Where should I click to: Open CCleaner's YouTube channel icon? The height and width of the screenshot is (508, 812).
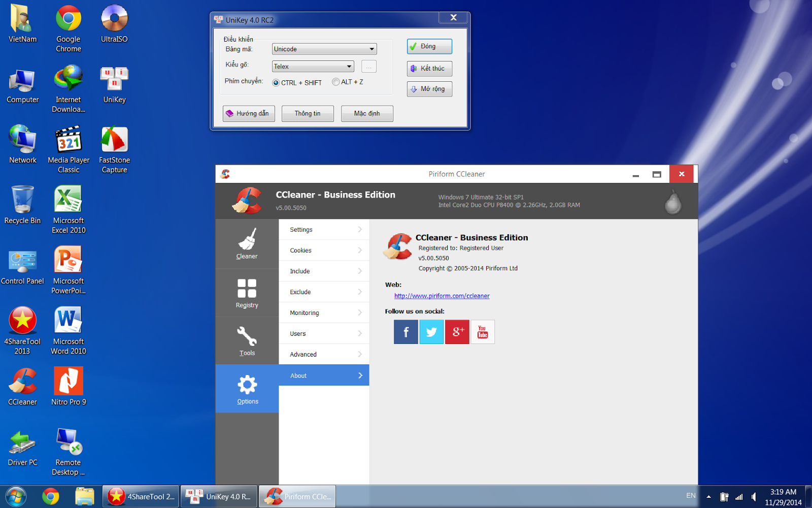point(483,332)
